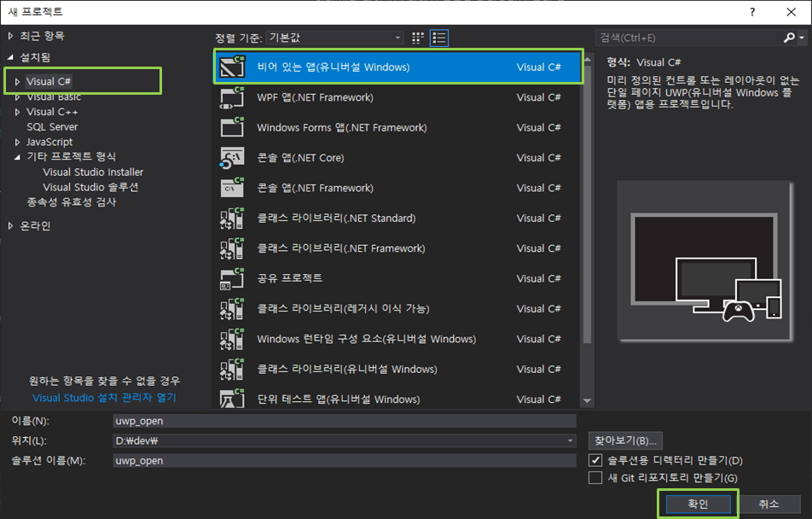Screen dimensions: 812x519
Task: Click the 콘솔 앱(.NET Framework) template icon
Action: click(x=232, y=188)
